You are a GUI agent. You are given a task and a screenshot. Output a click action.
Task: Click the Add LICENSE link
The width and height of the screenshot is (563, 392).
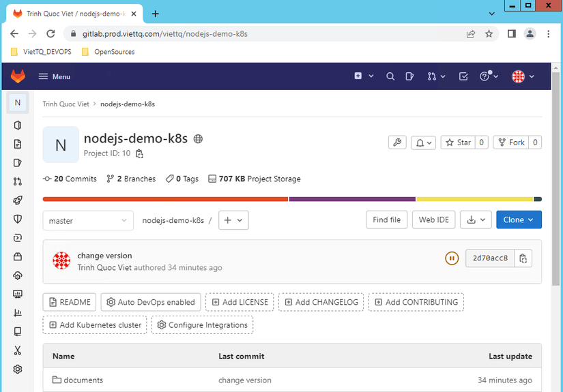[x=240, y=302]
